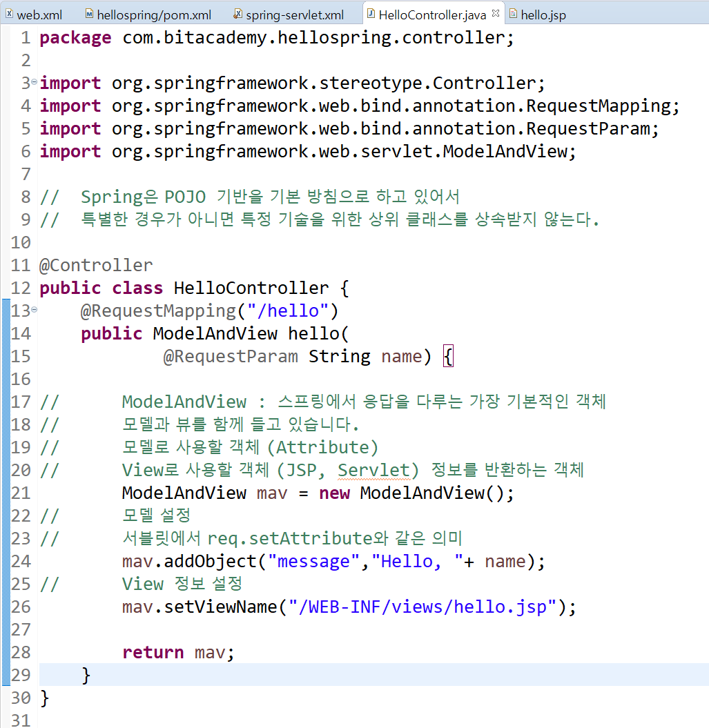Click the String type on line 15
The width and height of the screenshot is (709, 728).
(x=340, y=356)
